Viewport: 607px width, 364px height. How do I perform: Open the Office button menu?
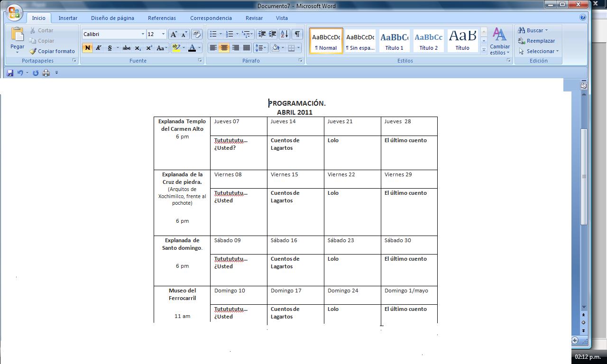14,13
